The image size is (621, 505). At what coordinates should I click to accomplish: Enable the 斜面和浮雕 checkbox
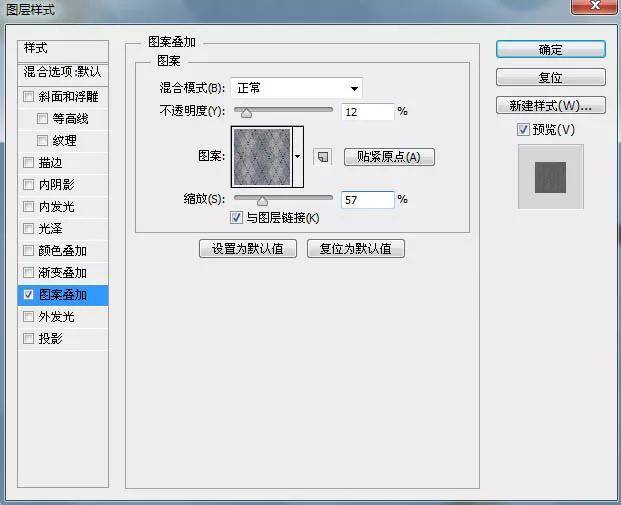(x=28, y=97)
